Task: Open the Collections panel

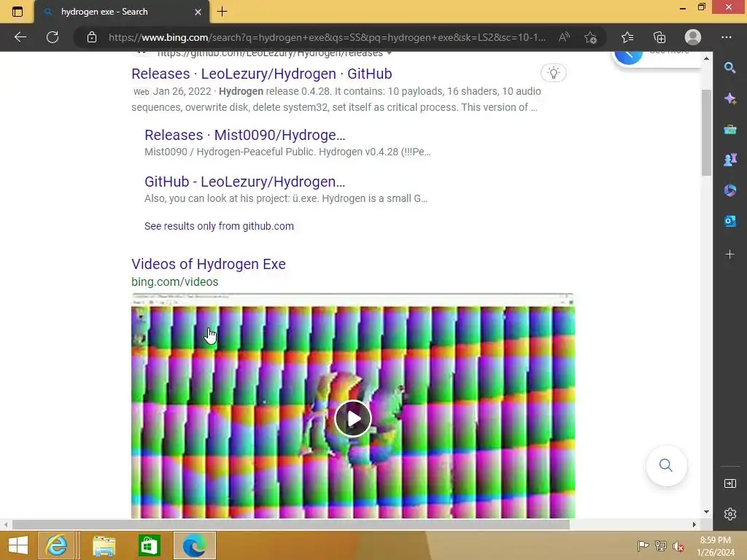Action: coord(659,37)
